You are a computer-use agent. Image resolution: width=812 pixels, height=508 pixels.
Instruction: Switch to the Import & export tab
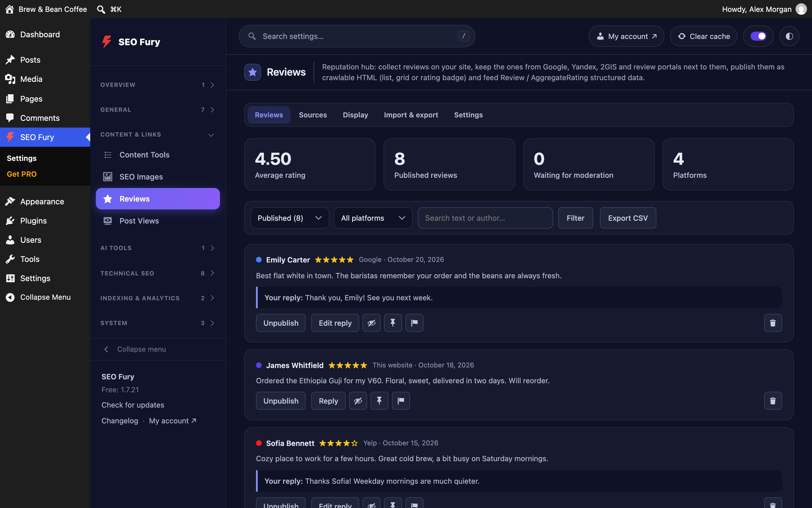pyautogui.click(x=411, y=115)
